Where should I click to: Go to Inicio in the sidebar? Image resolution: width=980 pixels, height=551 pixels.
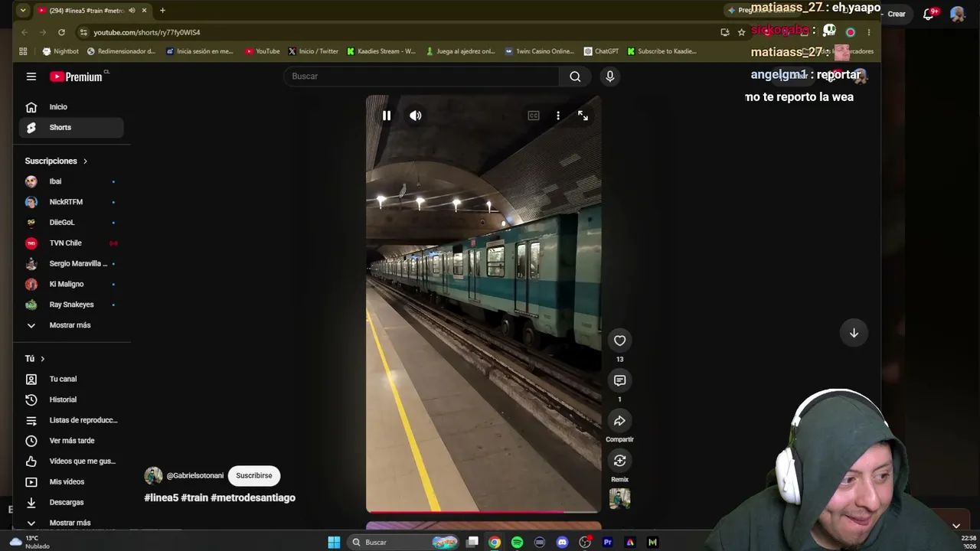pos(71,107)
